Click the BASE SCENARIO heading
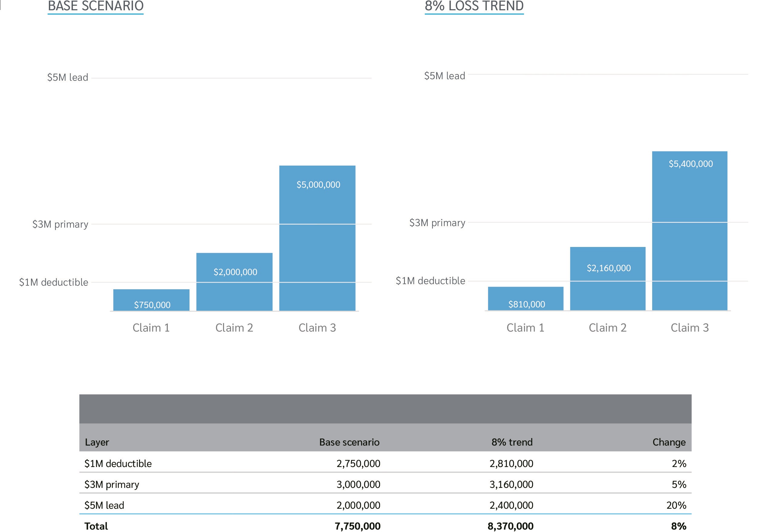Screen dimensions: 771x532 (95, 6)
